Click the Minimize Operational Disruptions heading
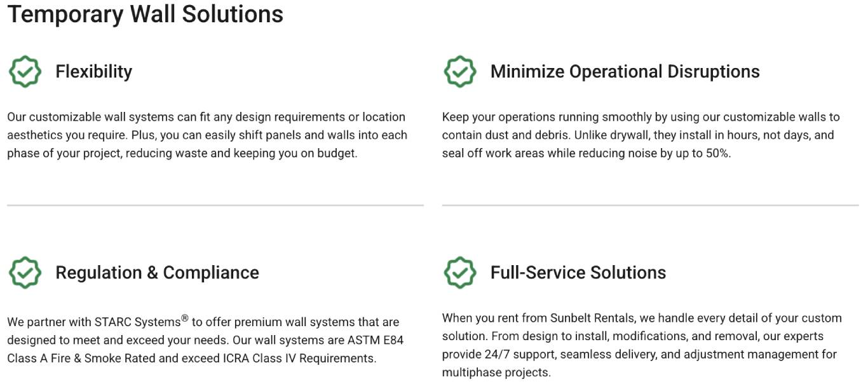Screen dimensions: 868x384 click(x=625, y=71)
